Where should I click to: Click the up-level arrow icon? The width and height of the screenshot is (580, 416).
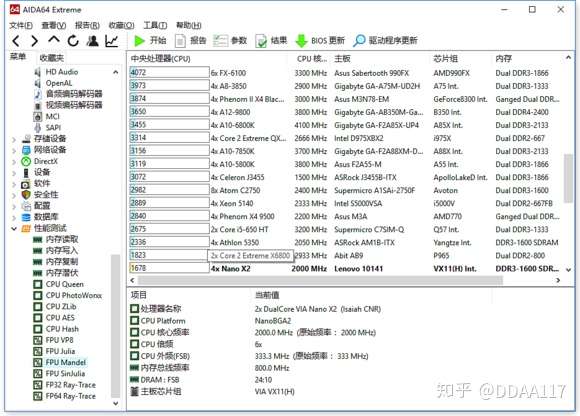54,39
